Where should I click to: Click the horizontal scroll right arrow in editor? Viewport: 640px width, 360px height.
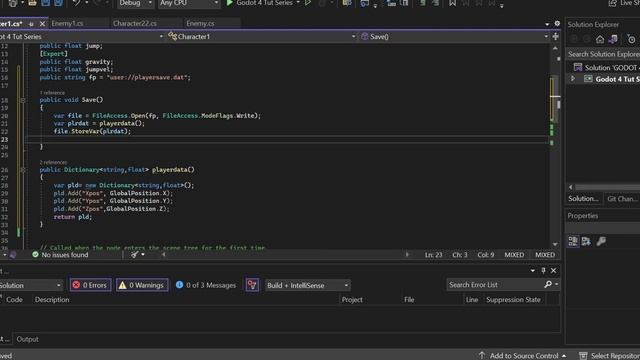[407, 254]
